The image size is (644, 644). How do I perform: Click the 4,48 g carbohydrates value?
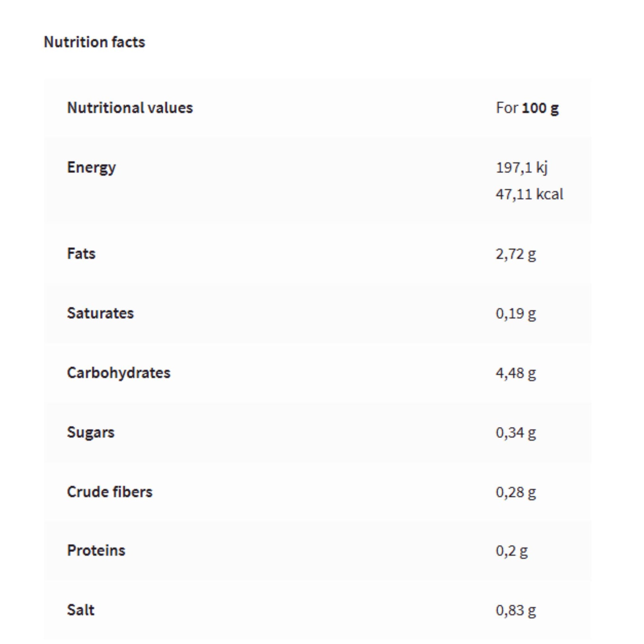pos(516,373)
